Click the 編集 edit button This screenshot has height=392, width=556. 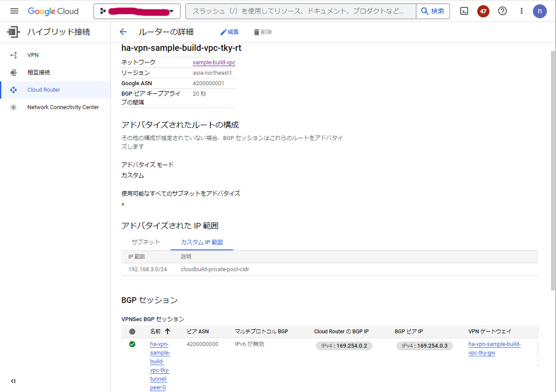click(x=229, y=32)
